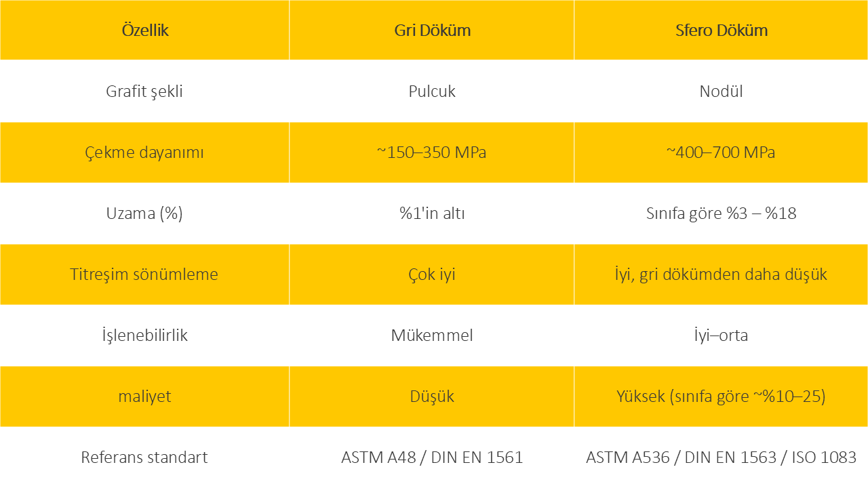Select the Yüksek (sınıfa göre ~%10–25) cell
This screenshot has width=868, height=488.
(x=721, y=396)
